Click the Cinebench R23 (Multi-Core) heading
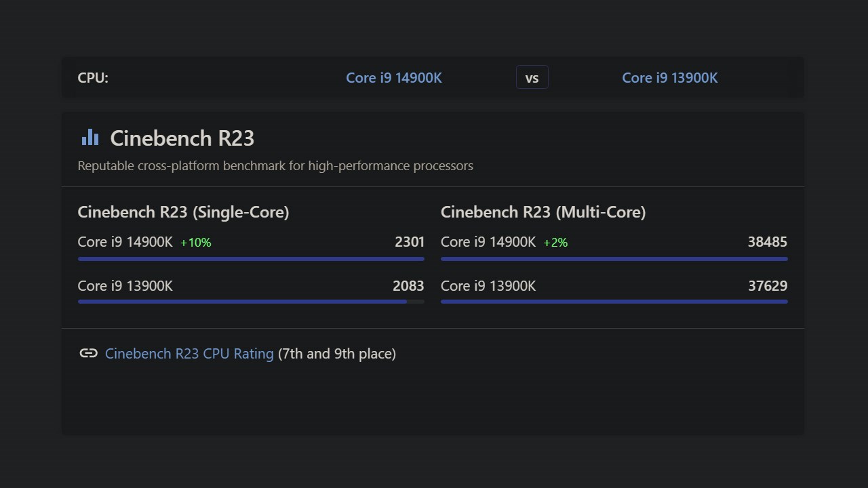The image size is (868, 488). [x=542, y=212]
